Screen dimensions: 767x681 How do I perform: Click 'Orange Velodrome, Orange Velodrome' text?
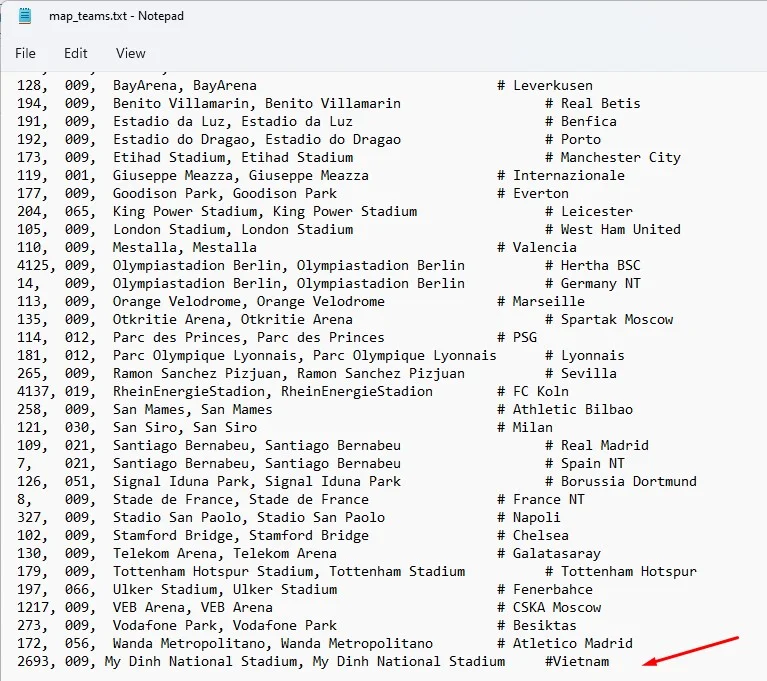[x=249, y=301]
